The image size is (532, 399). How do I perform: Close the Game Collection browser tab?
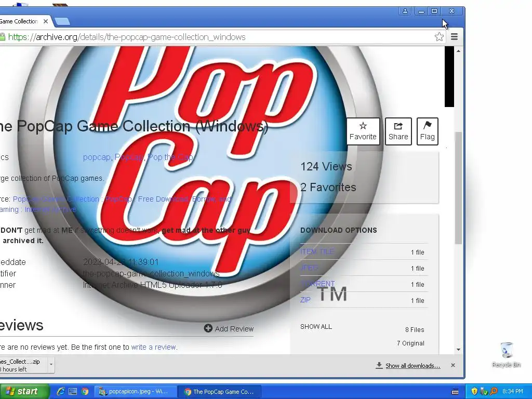point(46,21)
